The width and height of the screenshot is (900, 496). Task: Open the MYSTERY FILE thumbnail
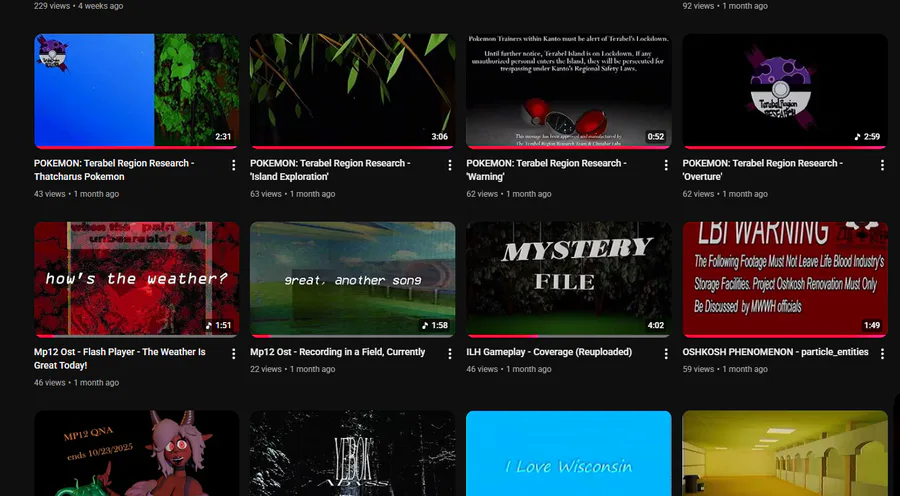569,280
